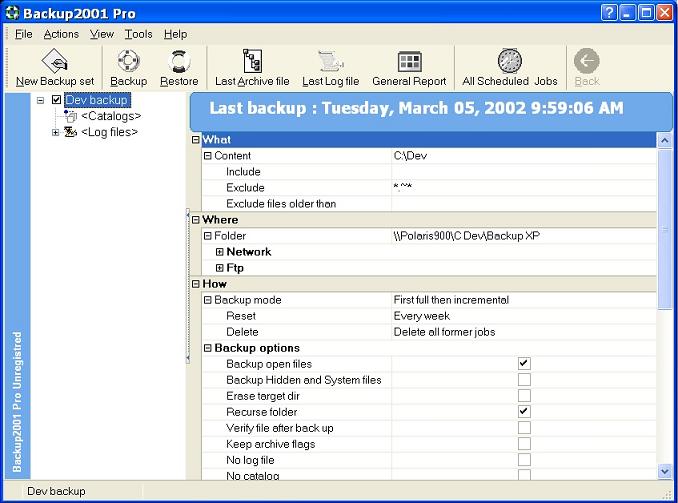Screen dimensions: 678x503
Task: Collapse the Dev backup tree node
Action: [x=41, y=100]
